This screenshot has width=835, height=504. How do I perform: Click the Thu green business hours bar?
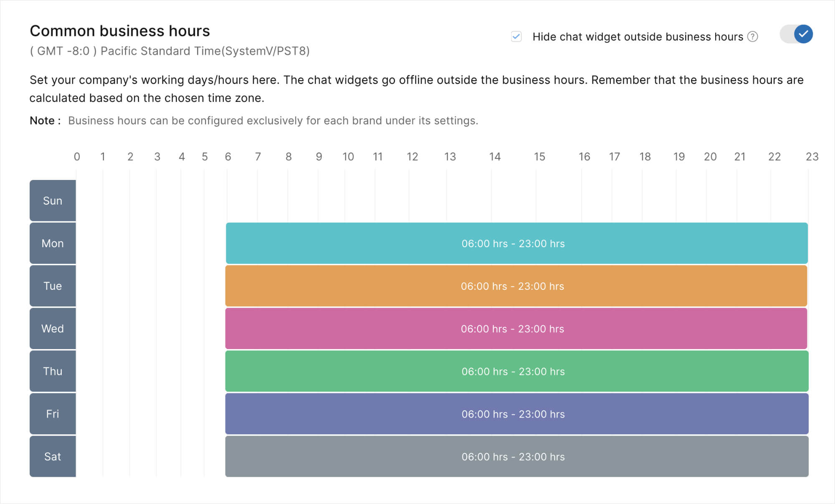(x=514, y=371)
